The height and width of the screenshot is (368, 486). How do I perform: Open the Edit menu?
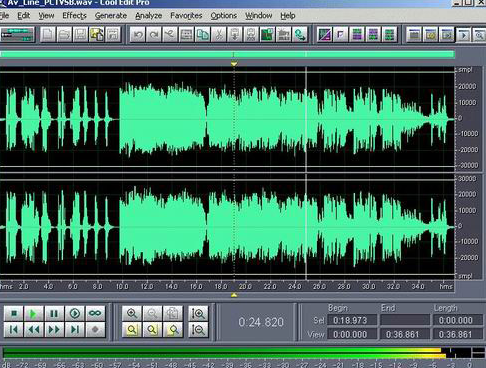pos(24,16)
